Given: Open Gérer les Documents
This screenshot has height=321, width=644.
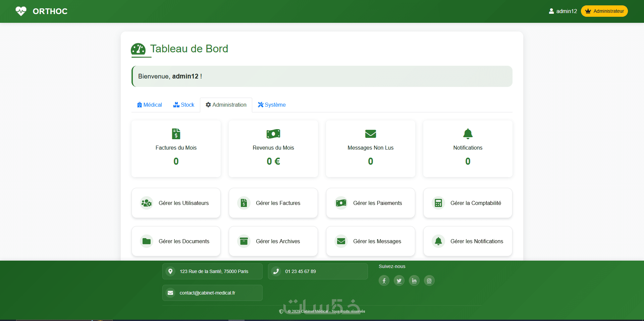Looking at the screenshot, I should [x=176, y=241].
